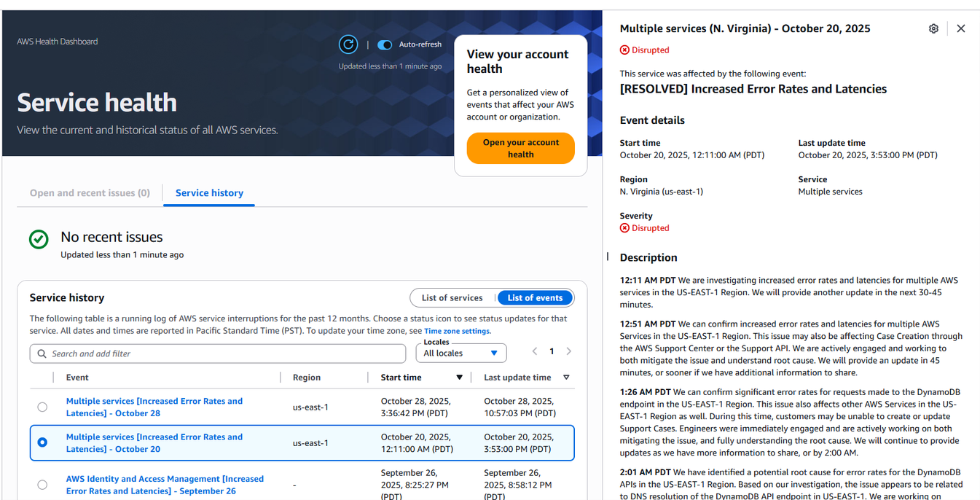Viewport: 980px width, 500px height.
Task: Open the All locales dropdown
Action: [460, 353]
